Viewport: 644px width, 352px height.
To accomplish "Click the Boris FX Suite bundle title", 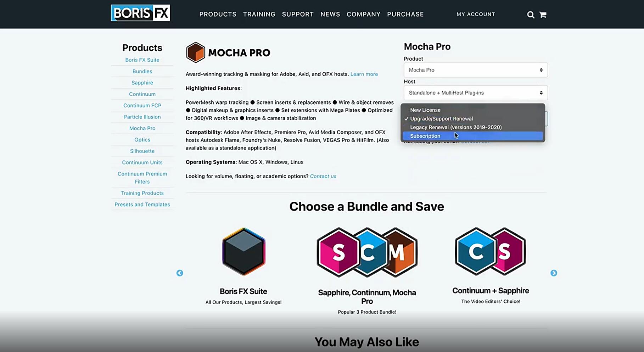I will click(243, 291).
